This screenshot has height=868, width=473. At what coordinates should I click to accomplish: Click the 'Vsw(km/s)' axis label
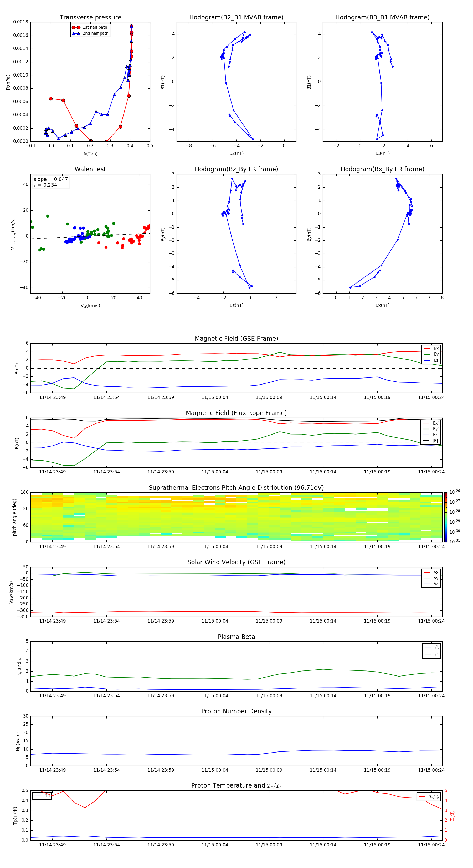pos(11,592)
